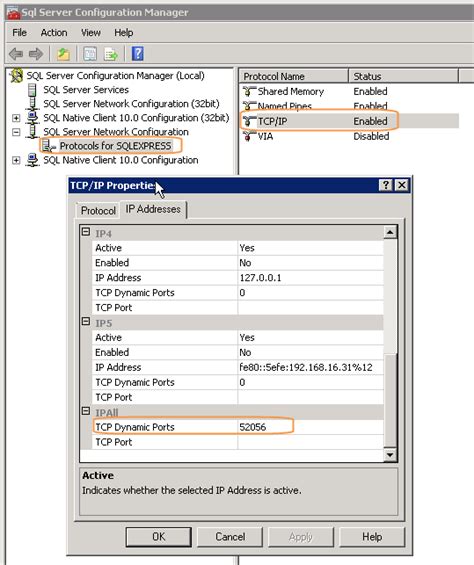
Task: Click the SQL Server Configuration Manager (Local) root icon
Action: point(17,76)
